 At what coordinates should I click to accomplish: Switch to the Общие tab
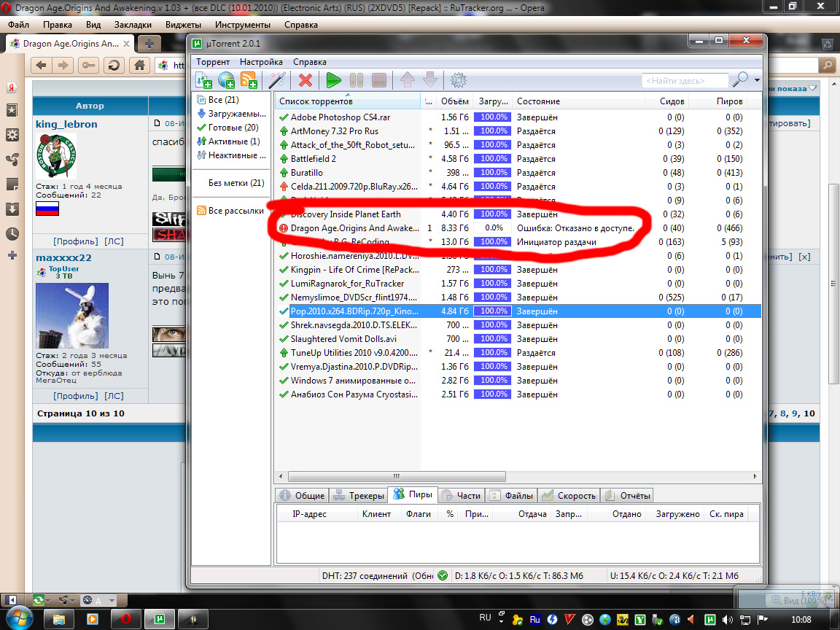click(302, 496)
